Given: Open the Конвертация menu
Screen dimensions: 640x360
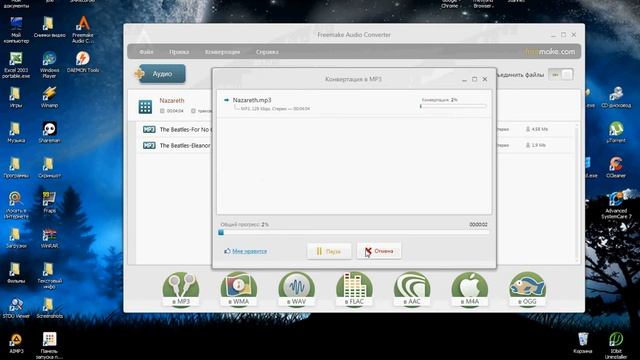Looking at the screenshot, I should [x=222, y=52].
